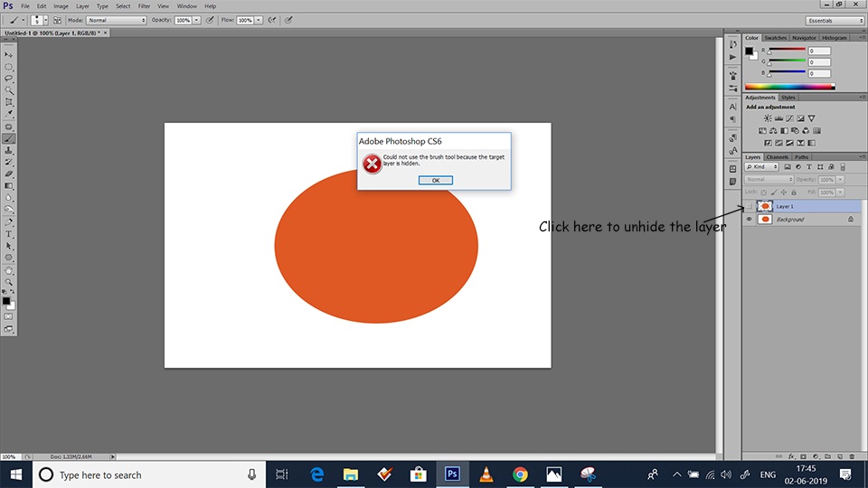Select the Magic Wand tool
This screenshot has width=868, height=488.
click(8, 90)
